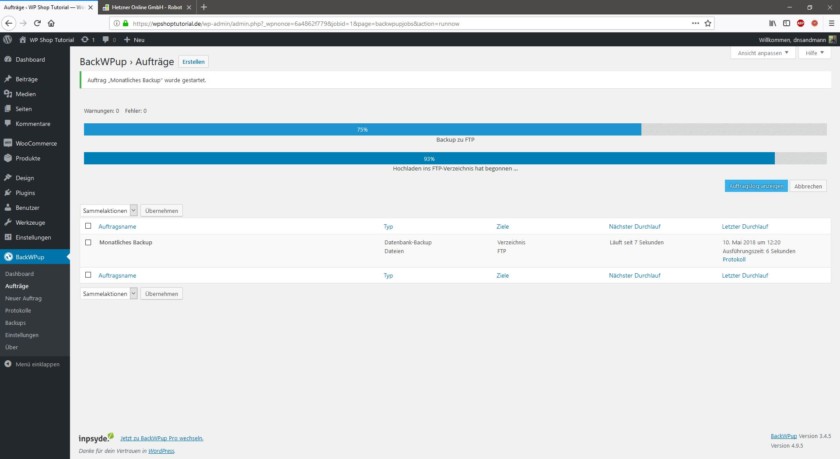The image size is (840, 459).
Task: Collapse sidebar via Menü einklappen icon
Action: (x=8, y=364)
